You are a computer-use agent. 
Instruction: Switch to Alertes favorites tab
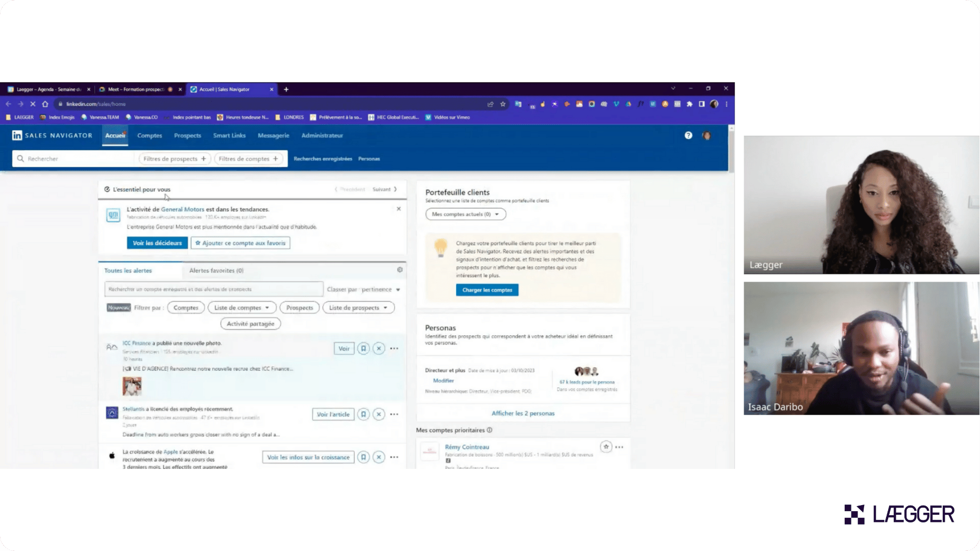click(216, 270)
